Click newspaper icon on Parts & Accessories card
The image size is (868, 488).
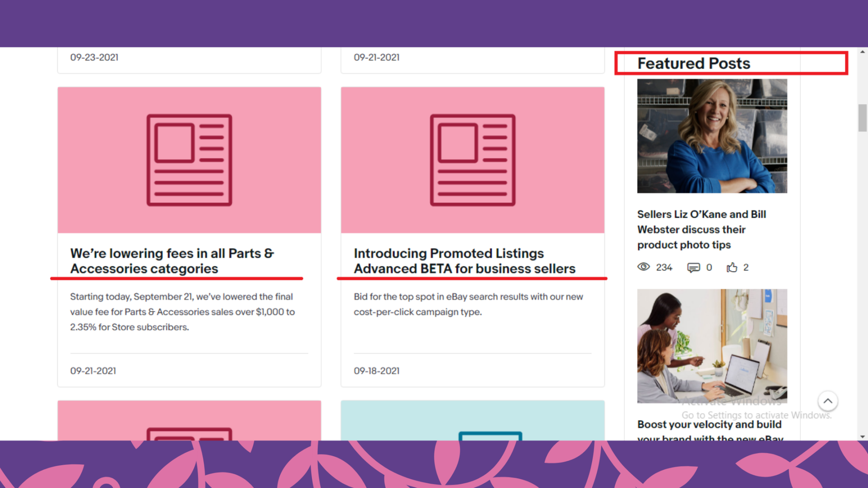(x=189, y=160)
